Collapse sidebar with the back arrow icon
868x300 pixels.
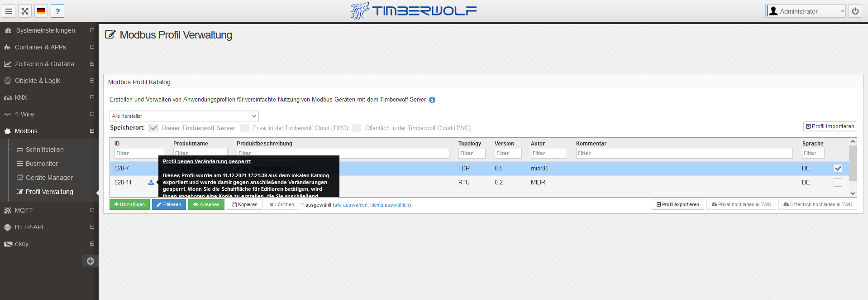pyautogui.click(x=91, y=261)
